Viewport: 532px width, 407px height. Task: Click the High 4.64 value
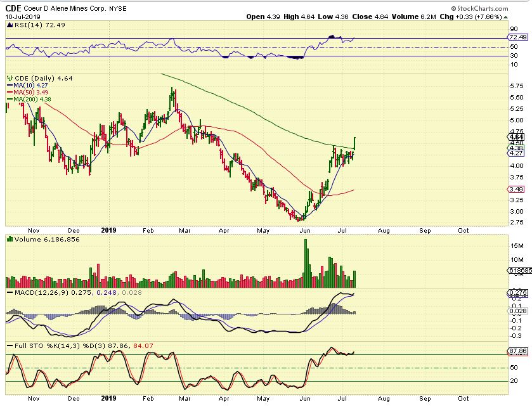tap(299, 16)
